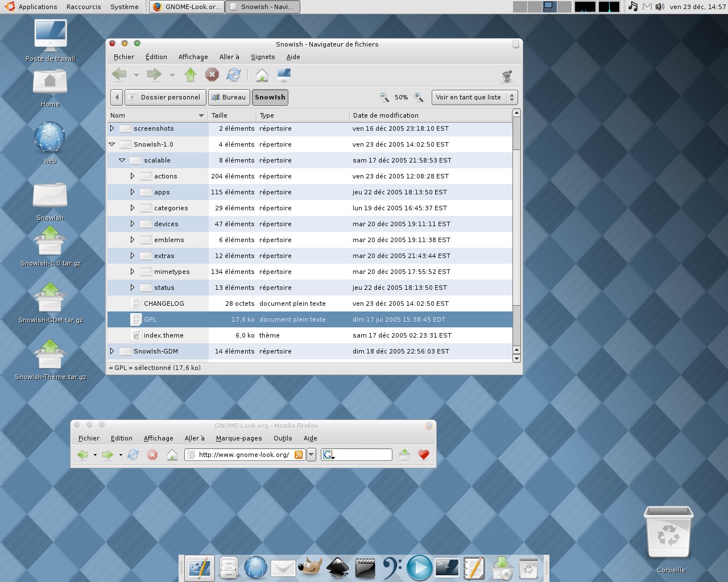Select the index.theme file row
728x582 pixels.
pyautogui.click(x=310, y=335)
